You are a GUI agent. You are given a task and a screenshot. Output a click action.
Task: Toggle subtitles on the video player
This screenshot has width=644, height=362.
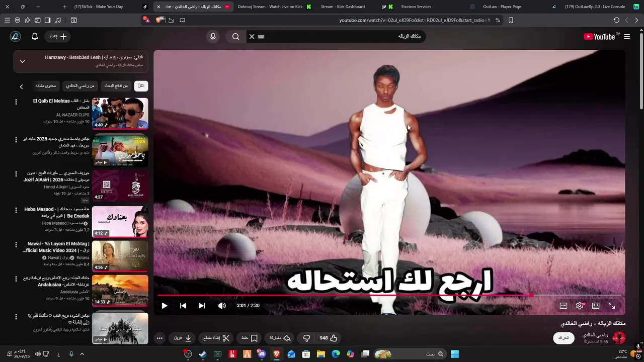pos(563,306)
